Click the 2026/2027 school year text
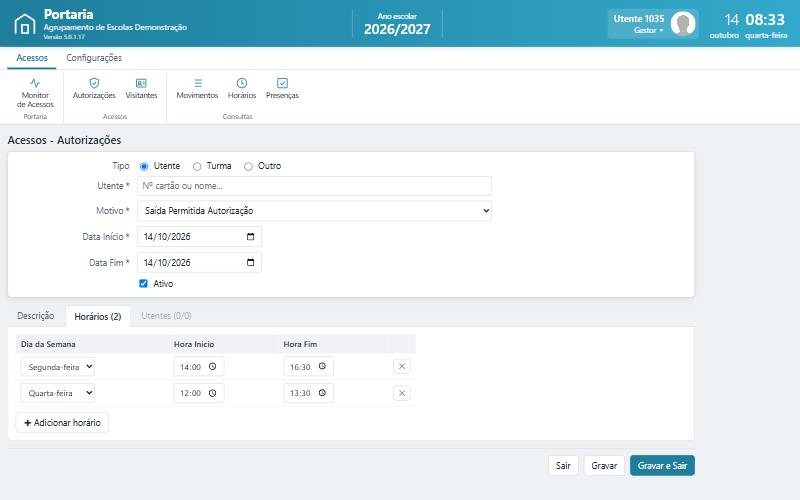 pyautogui.click(x=397, y=29)
